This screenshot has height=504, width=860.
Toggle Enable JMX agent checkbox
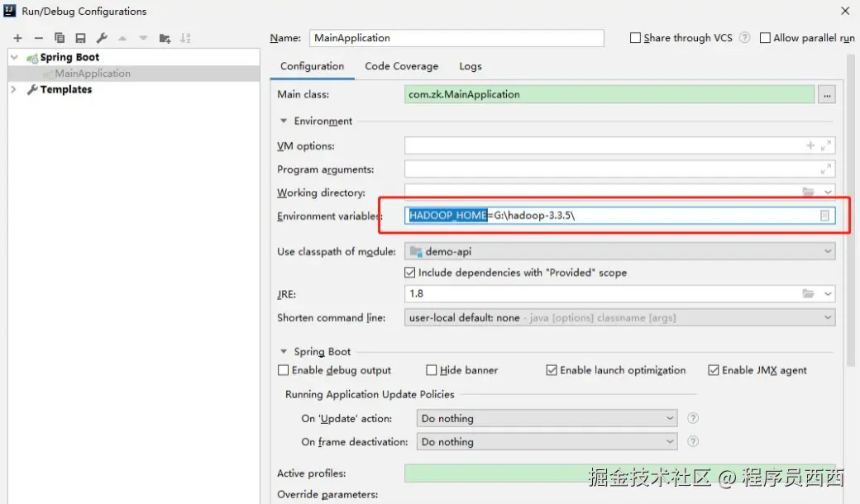click(714, 370)
